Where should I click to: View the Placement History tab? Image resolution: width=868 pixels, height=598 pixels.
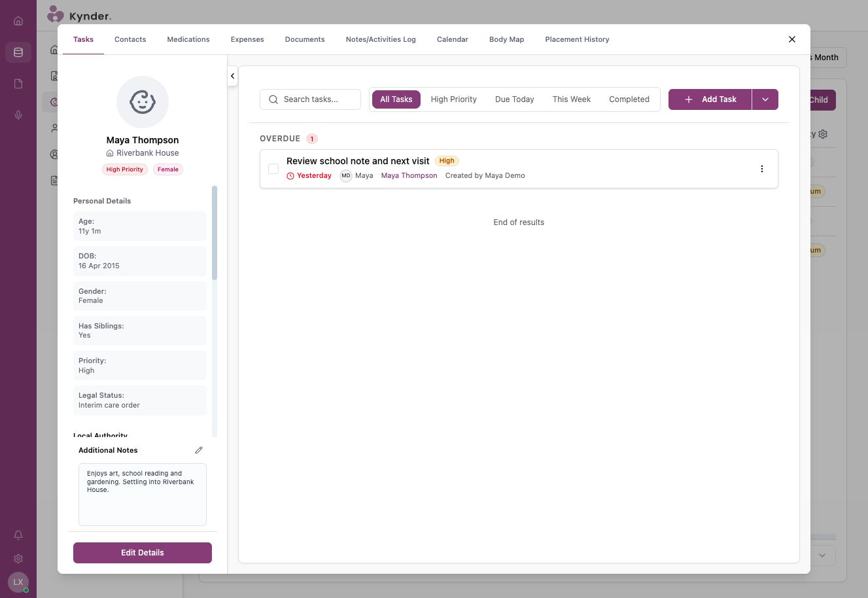pos(577,39)
